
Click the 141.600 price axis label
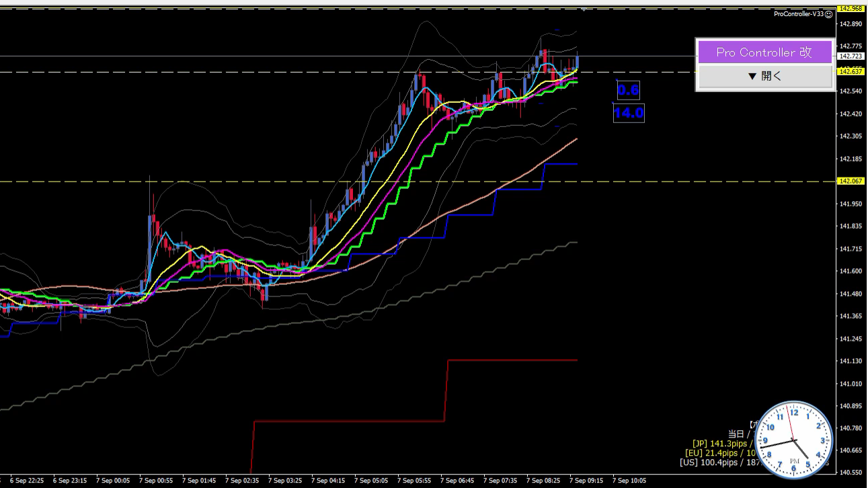click(x=851, y=271)
